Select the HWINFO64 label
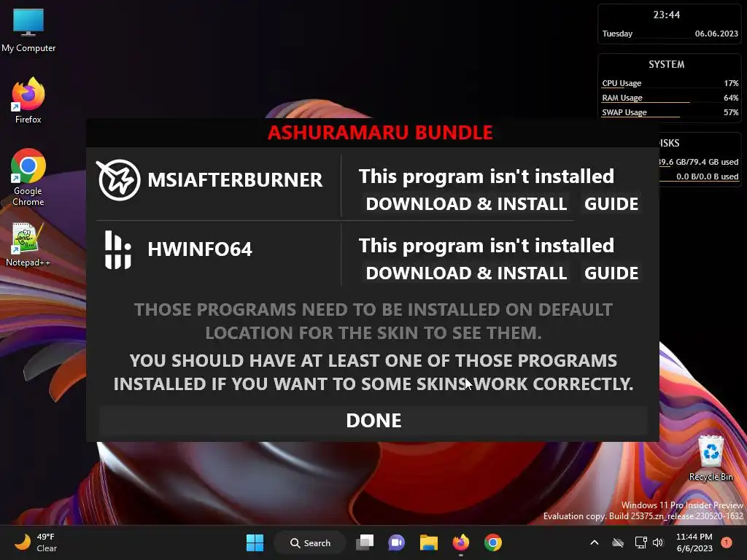 200,249
